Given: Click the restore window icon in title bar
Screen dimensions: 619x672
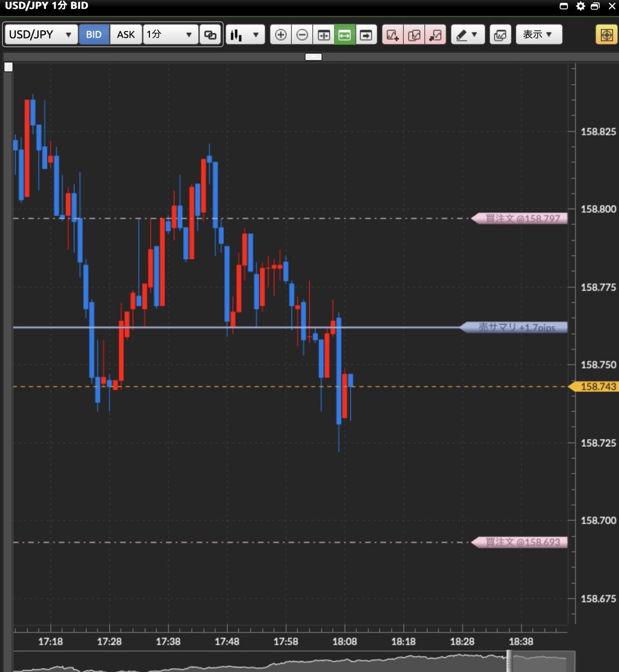Looking at the screenshot, I should tap(595, 6).
